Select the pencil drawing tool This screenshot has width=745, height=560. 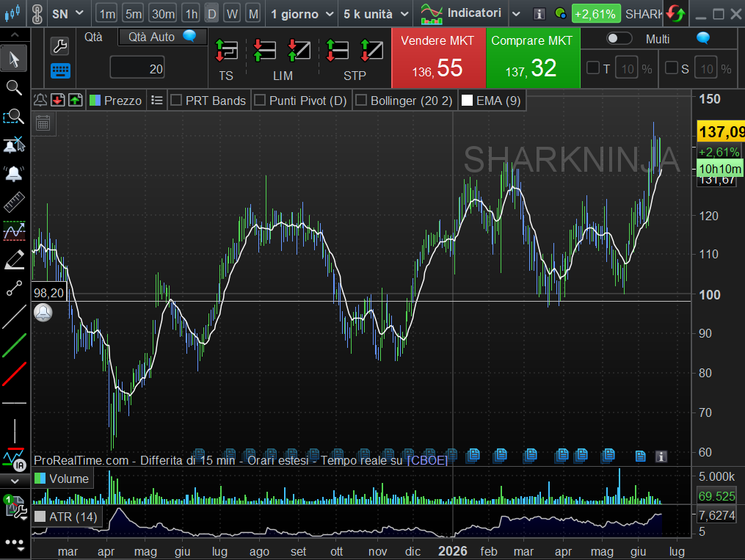coord(14,260)
